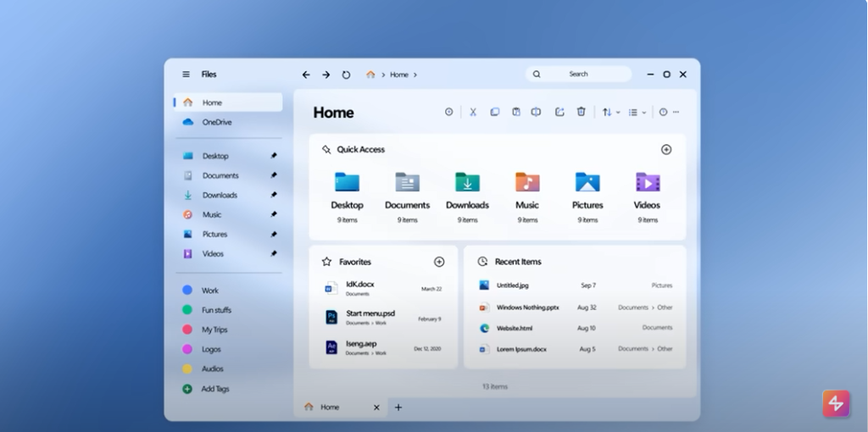
Task: Add a file to Favorites with plus icon
Action: (439, 262)
